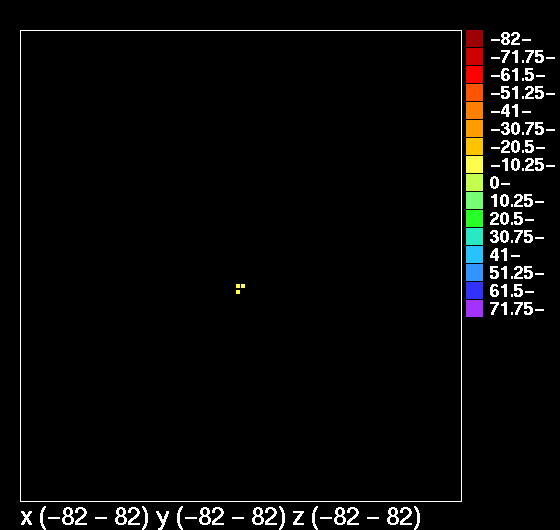Choose the gold -20.5 legend swatch
Image resolution: width=560 pixels, height=530 pixels.
[474, 146]
